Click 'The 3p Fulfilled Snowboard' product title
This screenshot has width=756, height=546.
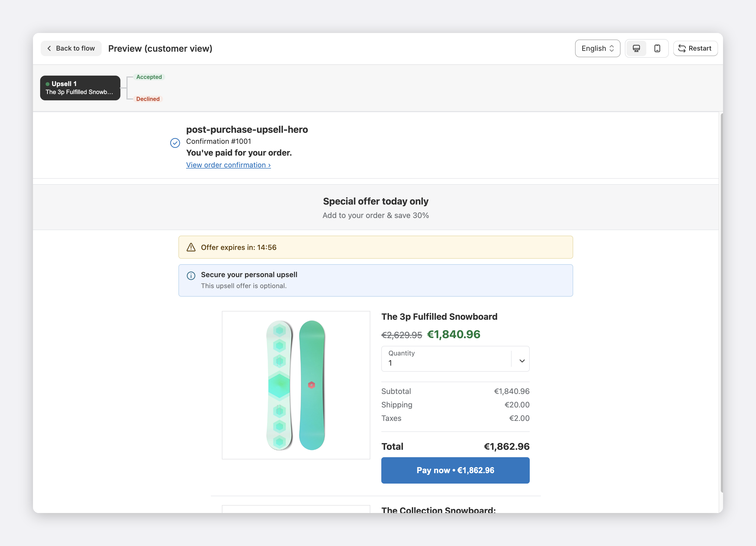point(439,317)
